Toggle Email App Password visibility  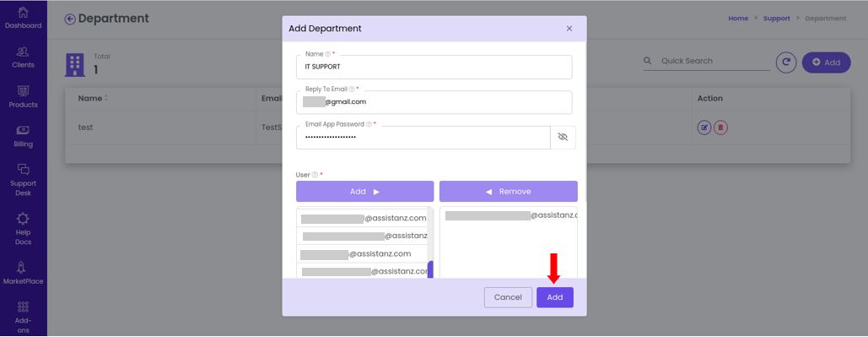tap(563, 137)
